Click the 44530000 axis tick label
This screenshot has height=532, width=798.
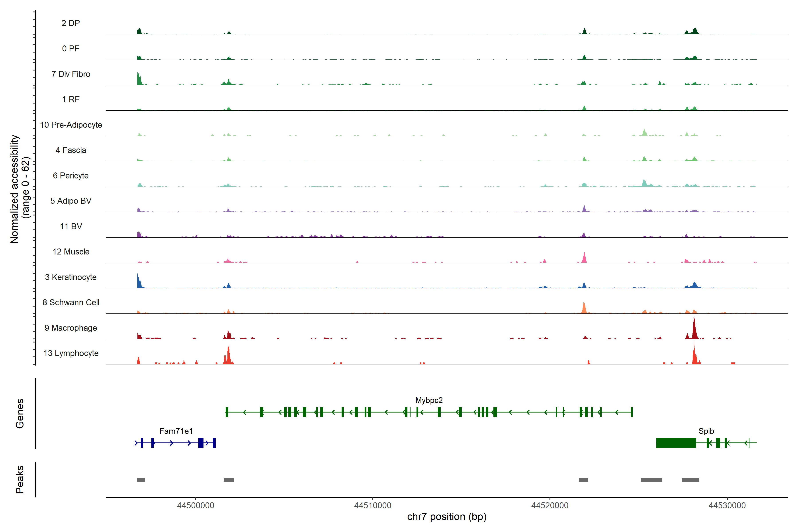(727, 506)
